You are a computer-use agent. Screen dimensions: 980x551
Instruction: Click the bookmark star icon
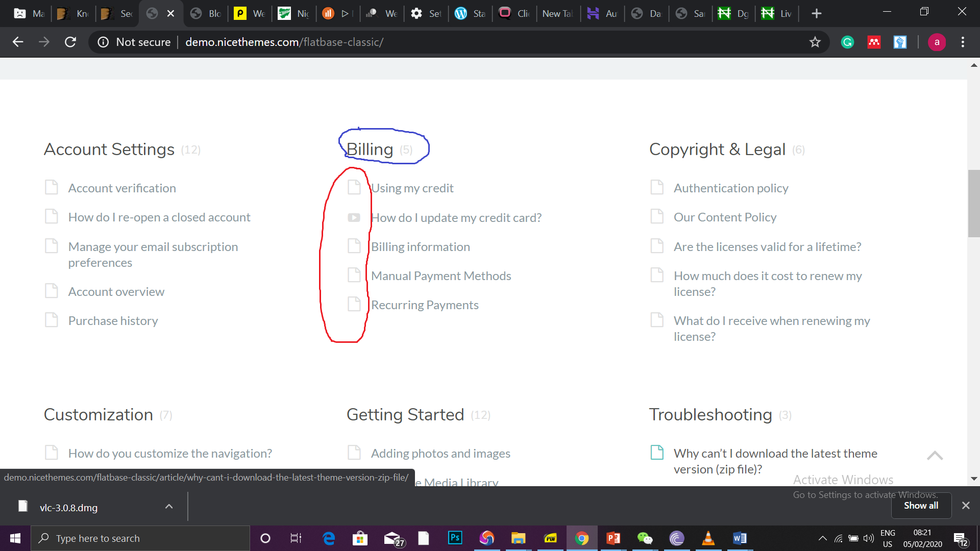pyautogui.click(x=815, y=42)
